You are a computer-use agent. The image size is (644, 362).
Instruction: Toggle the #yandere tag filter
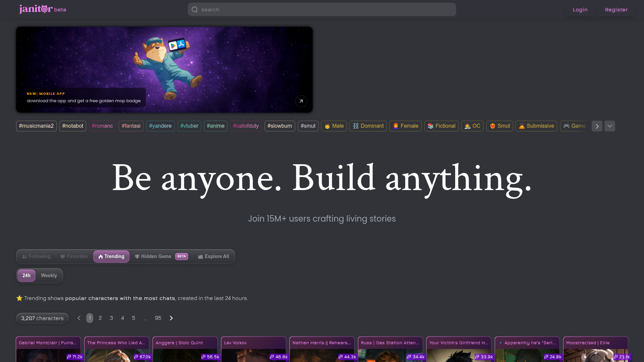click(160, 126)
